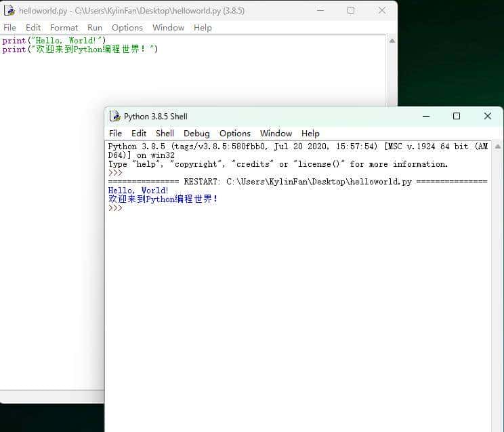504x432 pixels.
Task: Click the 'Hello, World!' output in Shell
Action: pos(138,191)
